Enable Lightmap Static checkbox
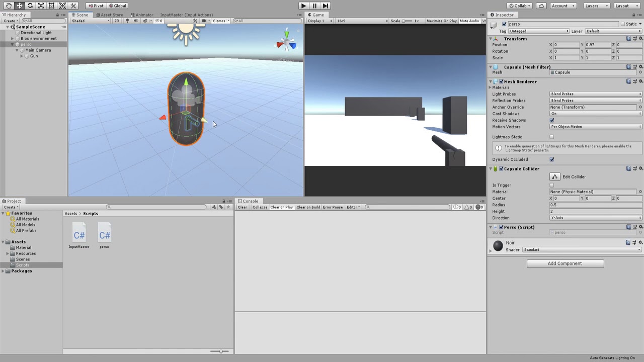This screenshot has width=644, height=362. [x=552, y=137]
